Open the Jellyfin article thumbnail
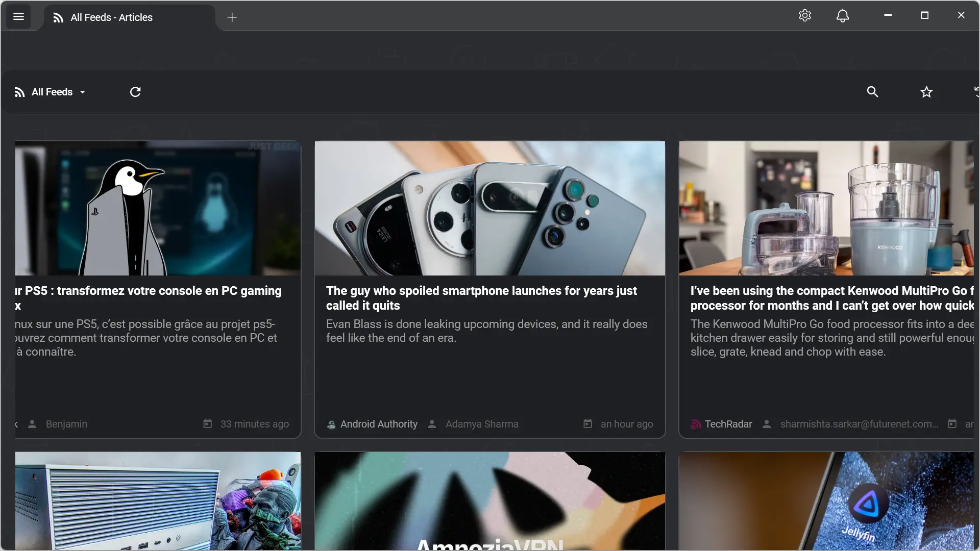The width and height of the screenshot is (980, 551). click(x=826, y=500)
